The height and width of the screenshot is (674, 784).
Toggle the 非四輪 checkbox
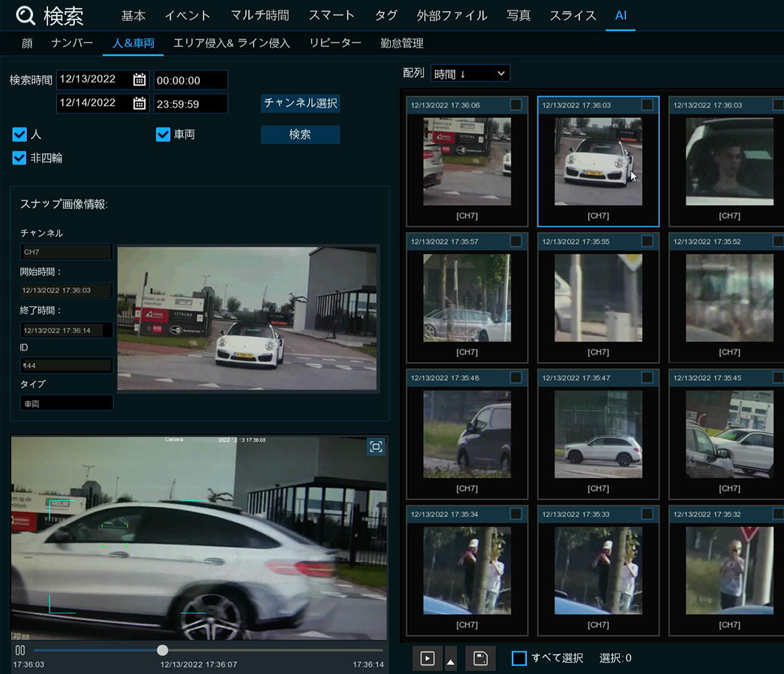pyautogui.click(x=20, y=158)
